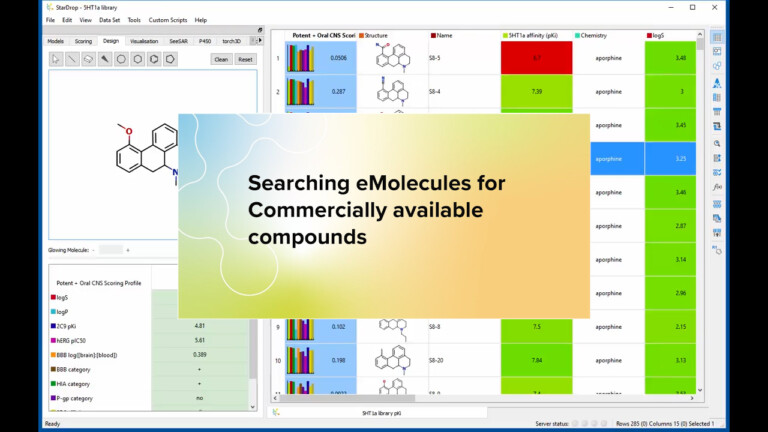Decrease Glowing Molecule with minus button
This screenshot has width=768, height=432.
point(93,249)
